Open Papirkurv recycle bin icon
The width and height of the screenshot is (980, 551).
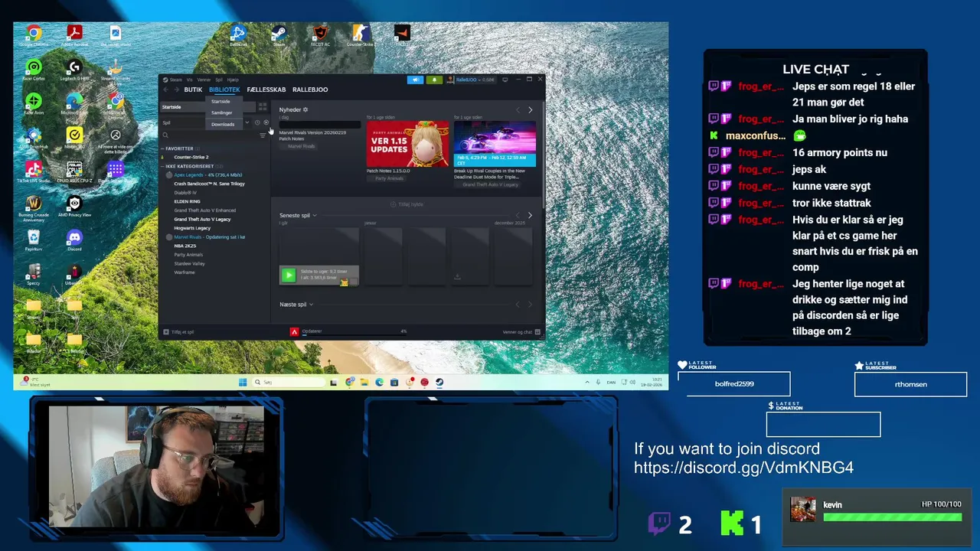coord(33,237)
